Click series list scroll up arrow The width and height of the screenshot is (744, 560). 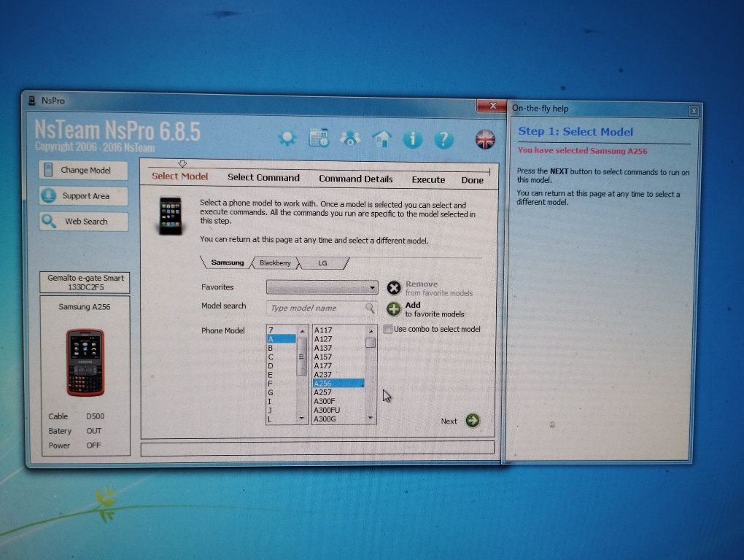click(302, 330)
